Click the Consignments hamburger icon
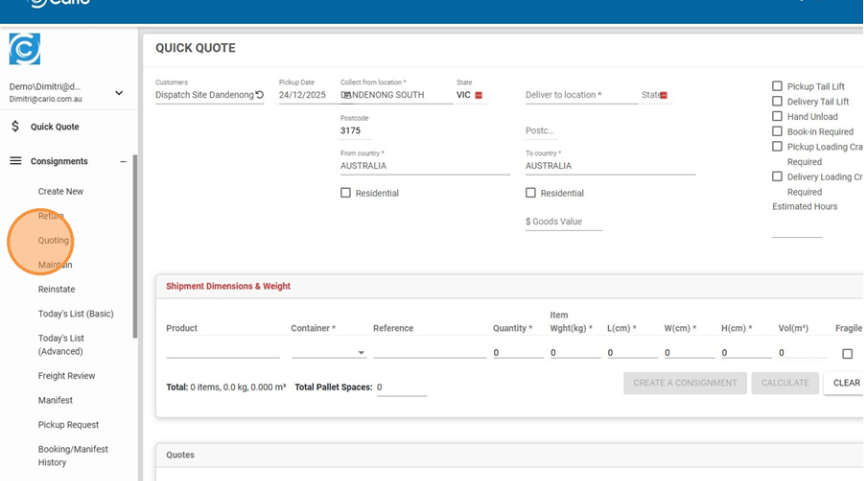Screen dimensions: 864x481 pos(15,161)
